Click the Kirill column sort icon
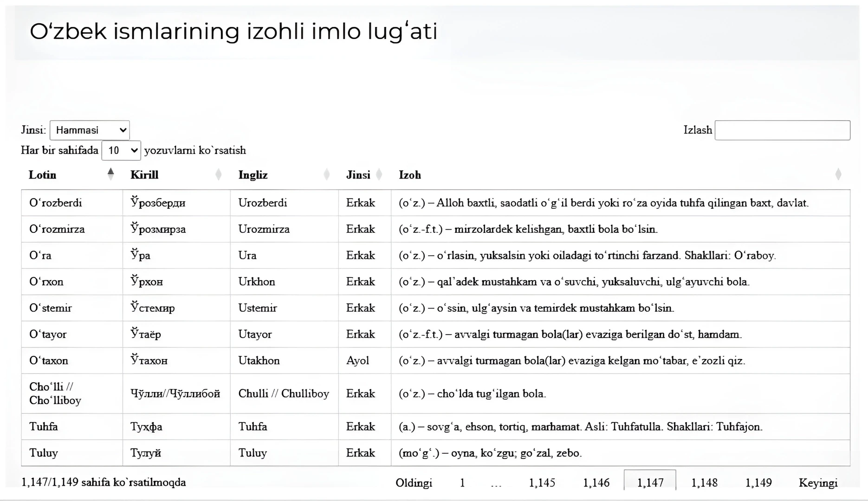 pyautogui.click(x=218, y=174)
